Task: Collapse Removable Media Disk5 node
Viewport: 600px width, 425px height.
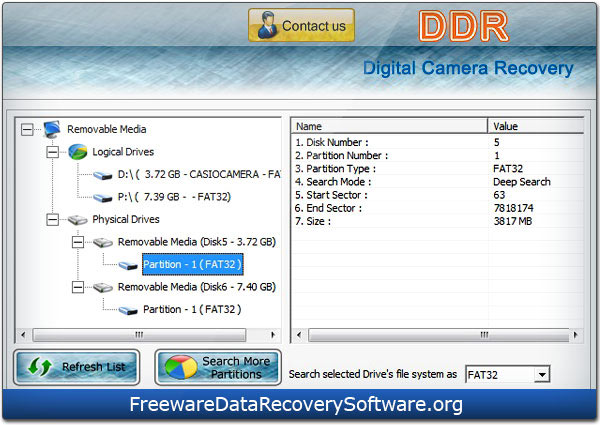Action: (x=78, y=242)
